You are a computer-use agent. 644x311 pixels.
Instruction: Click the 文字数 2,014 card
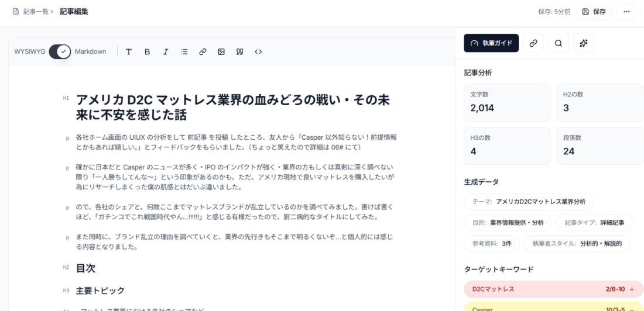(x=507, y=102)
